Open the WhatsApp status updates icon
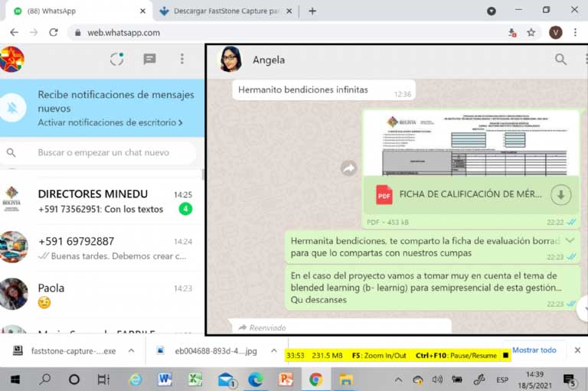 tap(116, 59)
